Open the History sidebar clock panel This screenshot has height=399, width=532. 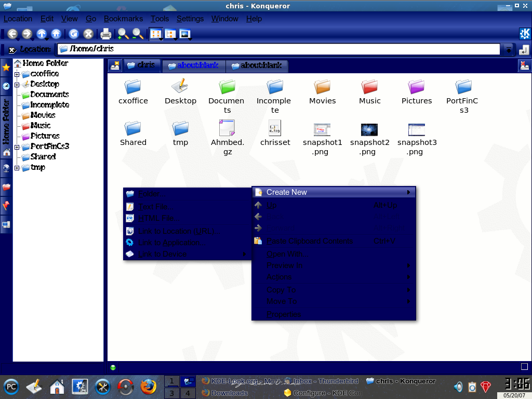click(x=6, y=86)
